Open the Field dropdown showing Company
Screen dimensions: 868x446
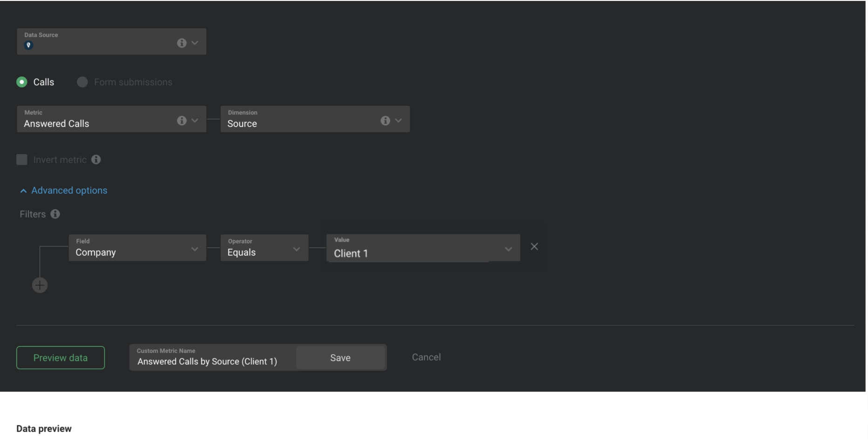[x=195, y=249]
